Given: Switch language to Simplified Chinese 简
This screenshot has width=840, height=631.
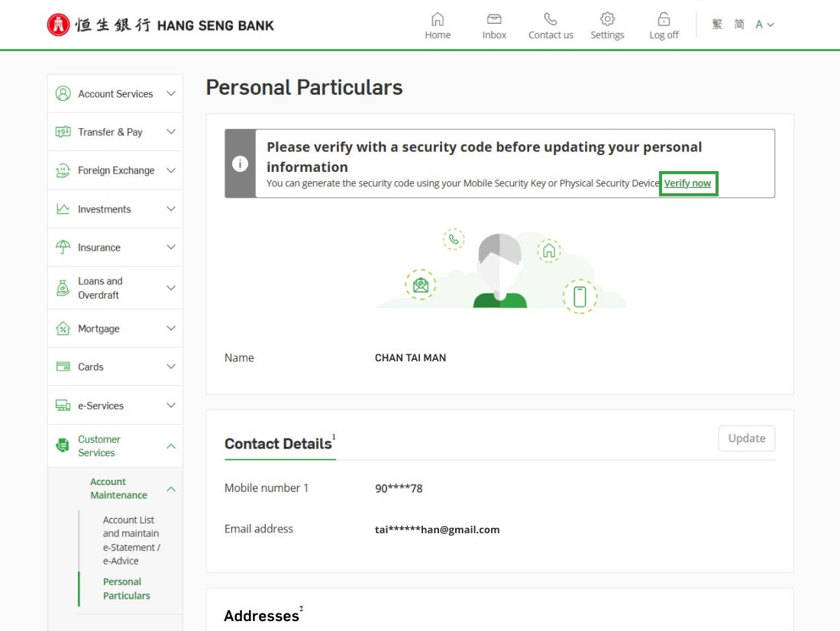Looking at the screenshot, I should pos(739,24).
